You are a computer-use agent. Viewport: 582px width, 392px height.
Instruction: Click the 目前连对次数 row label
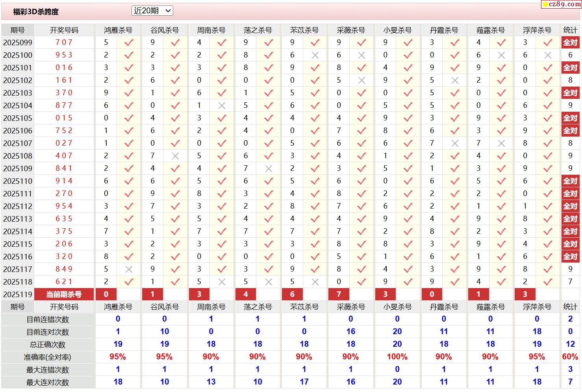(x=48, y=332)
